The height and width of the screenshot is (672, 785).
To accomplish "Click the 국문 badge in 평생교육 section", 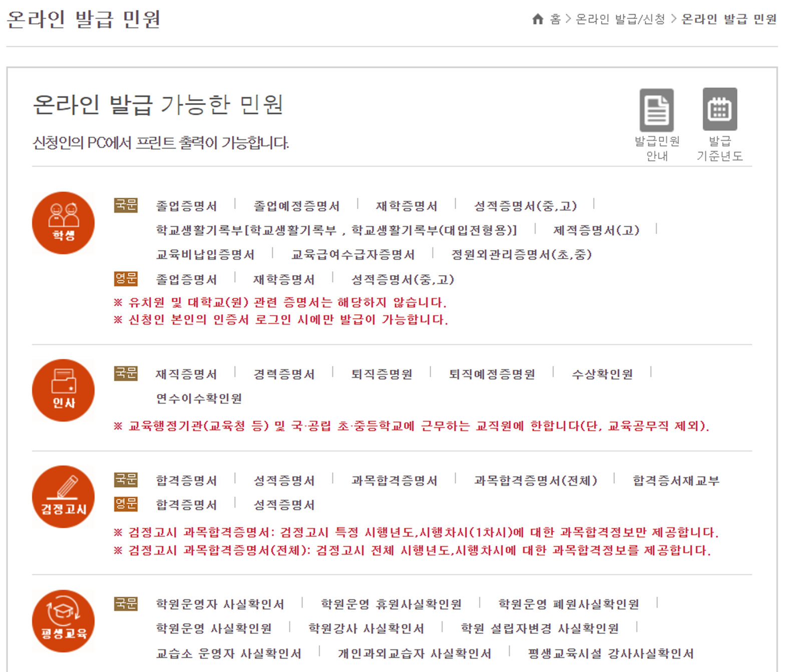I will [126, 603].
